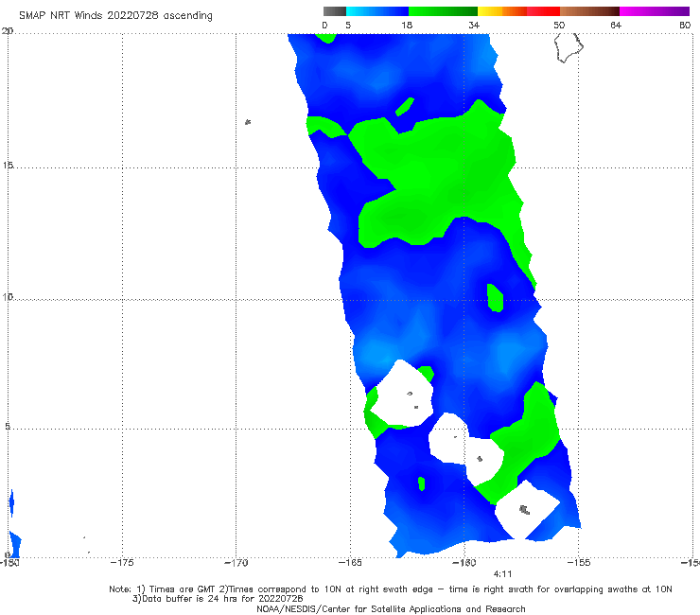This screenshot has width=700, height=615.
Task: Click the yellow-orange segment of the color bar
Action: coord(501,11)
